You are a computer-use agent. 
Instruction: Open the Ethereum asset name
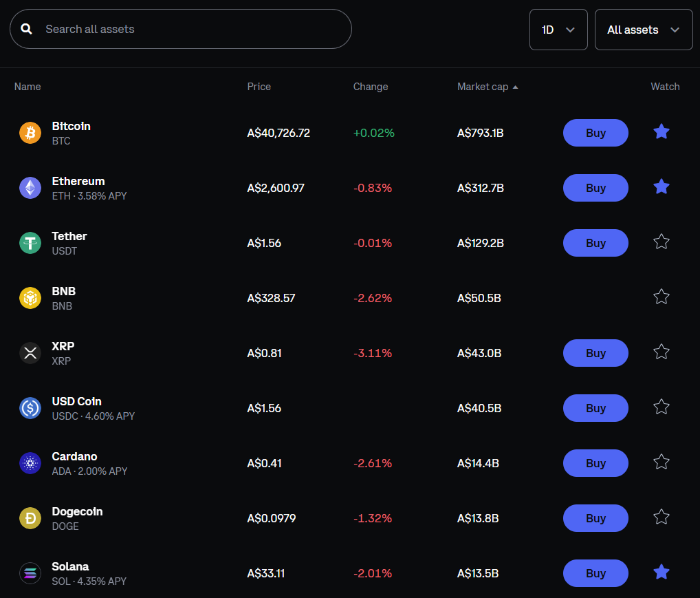point(78,182)
